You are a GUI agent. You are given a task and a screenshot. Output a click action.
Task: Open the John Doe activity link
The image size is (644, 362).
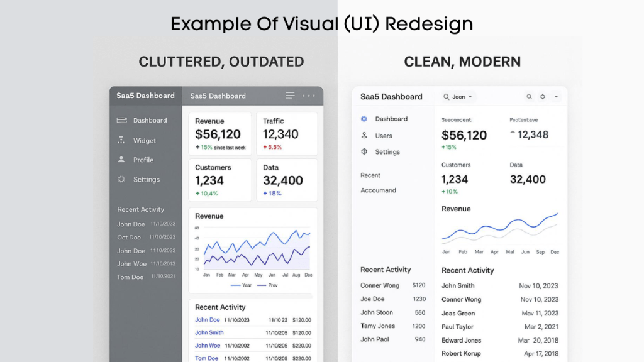click(x=208, y=320)
